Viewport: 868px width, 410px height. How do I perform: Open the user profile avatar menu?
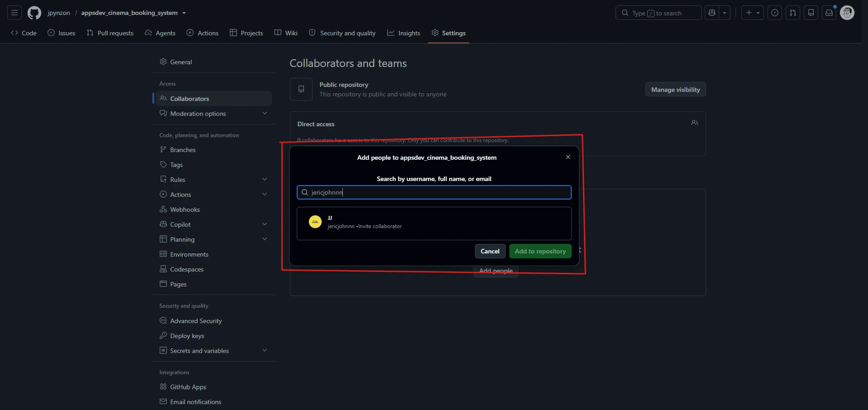pyautogui.click(x=847, y=13)
